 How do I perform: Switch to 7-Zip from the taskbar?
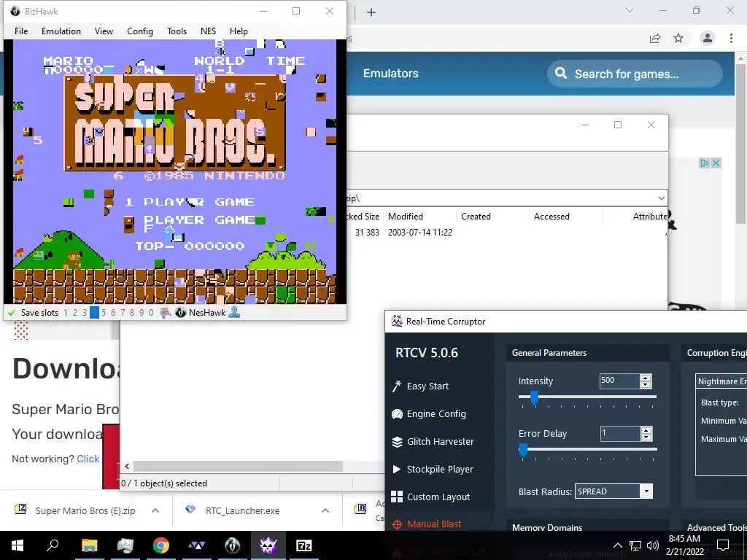[x=304, y=545]
